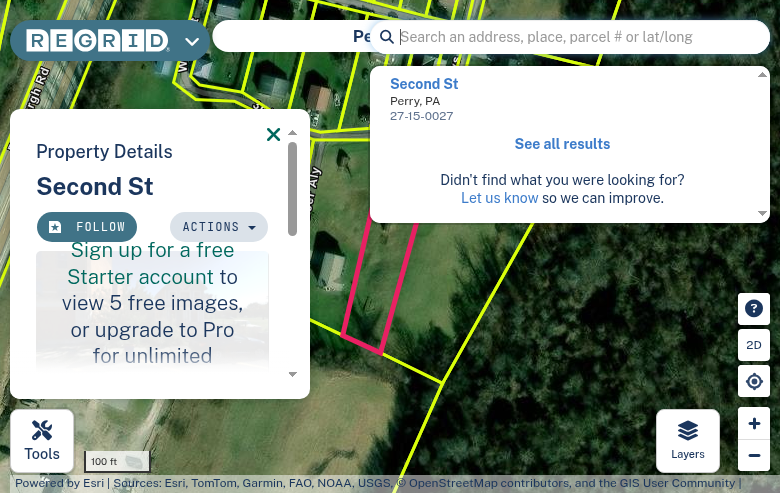The width and height of the screenshot is (780, 493).
Task: Open the Tools panel
Action: 42,441
